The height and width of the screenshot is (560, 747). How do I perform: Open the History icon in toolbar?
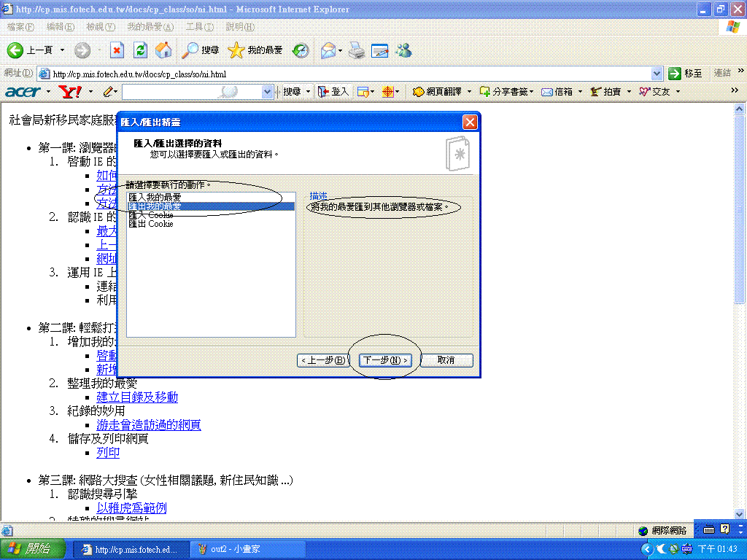(301, 50)
